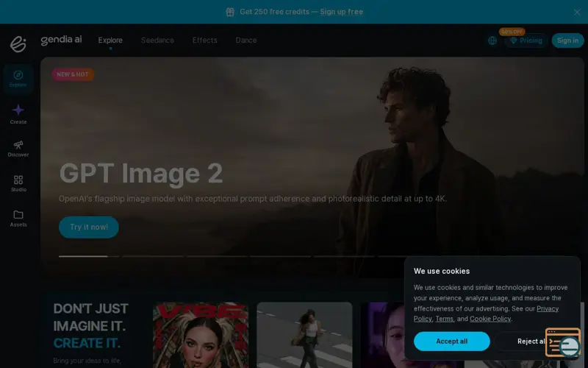Image resolution: width=588 pixels, height=368 pixels.
Task: Open the purple-lit woman thumbnail
Action: tap(382, 335)
